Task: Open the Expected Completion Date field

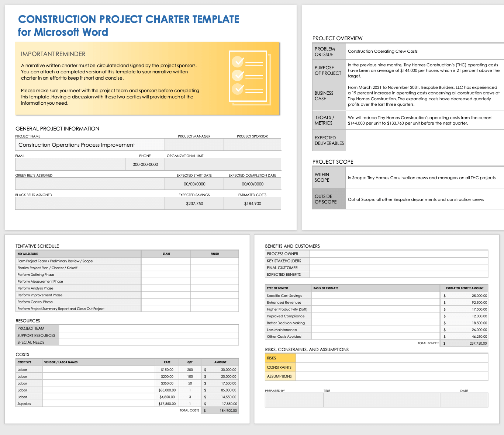Action: coord(252,184)
